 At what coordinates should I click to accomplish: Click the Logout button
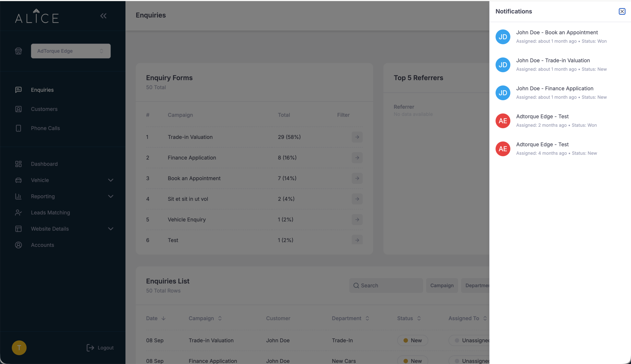(x=100, y=348)
